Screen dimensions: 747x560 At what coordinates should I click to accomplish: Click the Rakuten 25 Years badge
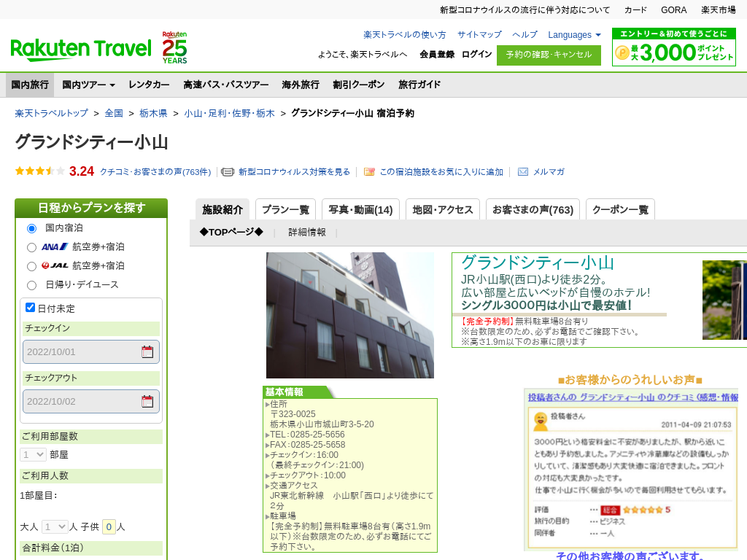pos(174,47)
